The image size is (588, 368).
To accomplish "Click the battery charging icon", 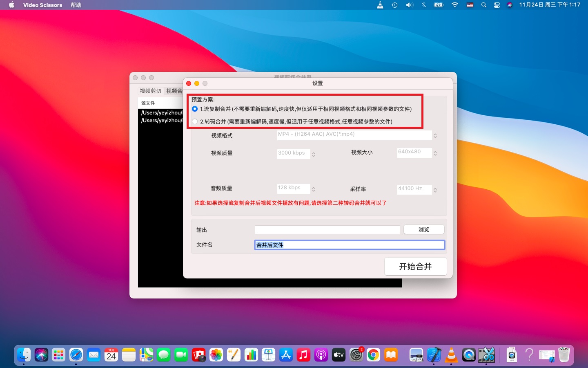I will point(439,5).
